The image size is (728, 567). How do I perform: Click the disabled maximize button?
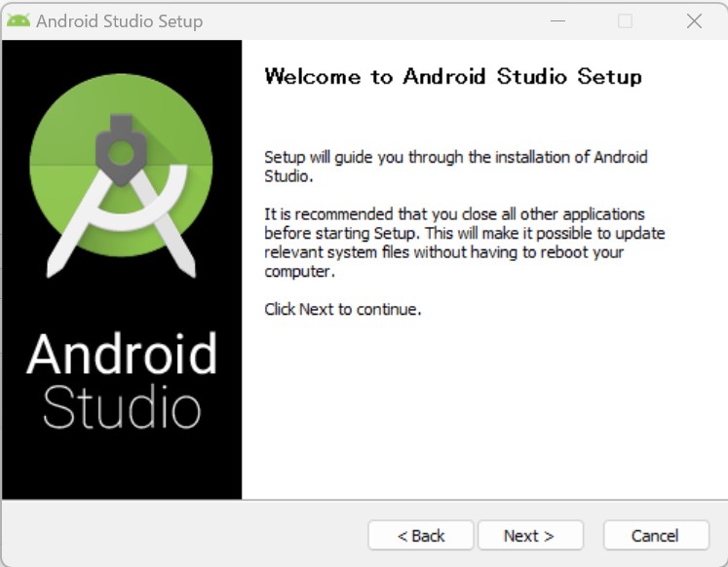[625, 20]
